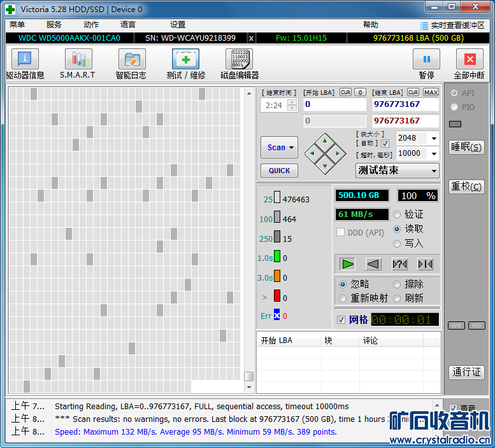
Task: Open the 磁盘编辑器 disk editor icon
Action: [x=239, y=60]
